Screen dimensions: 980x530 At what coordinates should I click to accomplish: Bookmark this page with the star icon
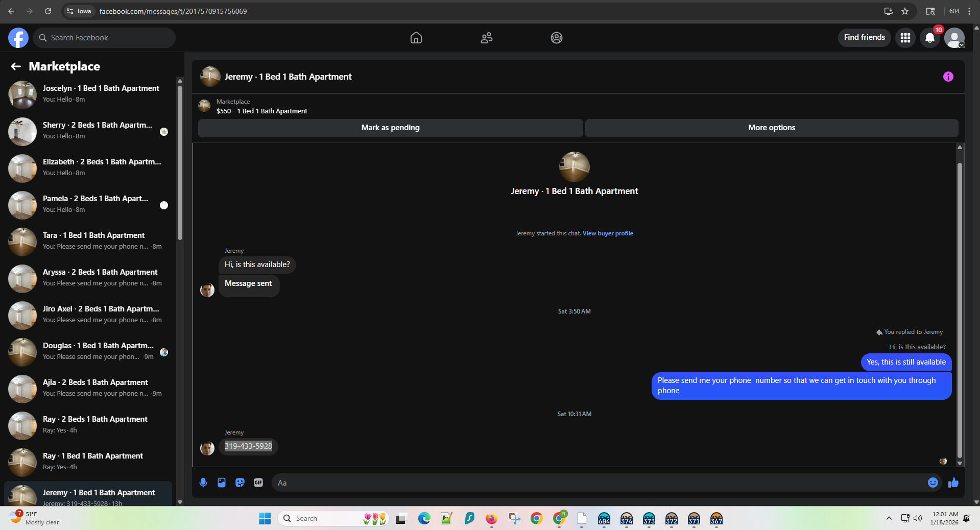[905, 11]
